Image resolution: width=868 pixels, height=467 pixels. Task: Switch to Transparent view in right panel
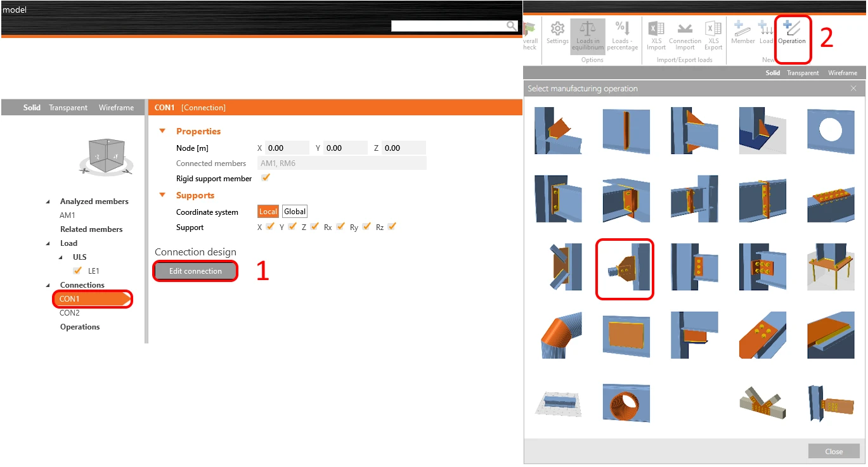point(803,73)
